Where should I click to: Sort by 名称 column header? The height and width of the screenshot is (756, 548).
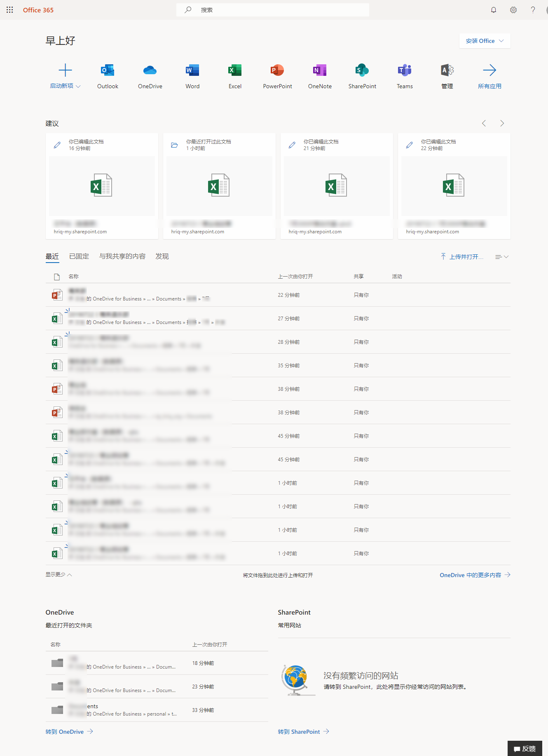click(73, 277)
